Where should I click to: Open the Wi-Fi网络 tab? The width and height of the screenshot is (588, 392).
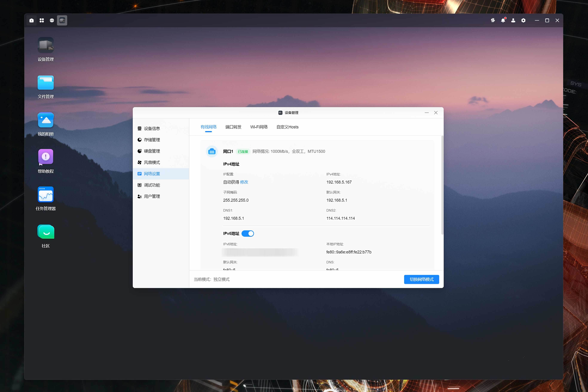pos(259,127)
